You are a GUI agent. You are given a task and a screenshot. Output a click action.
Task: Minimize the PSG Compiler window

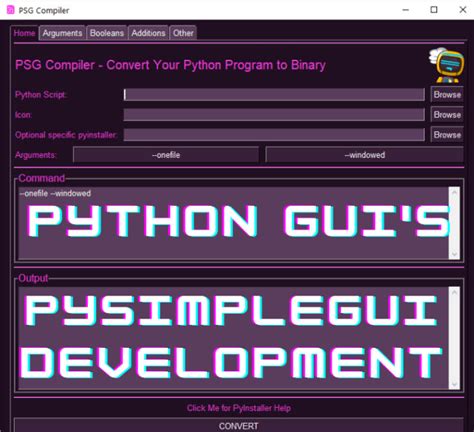coord(406,10)
